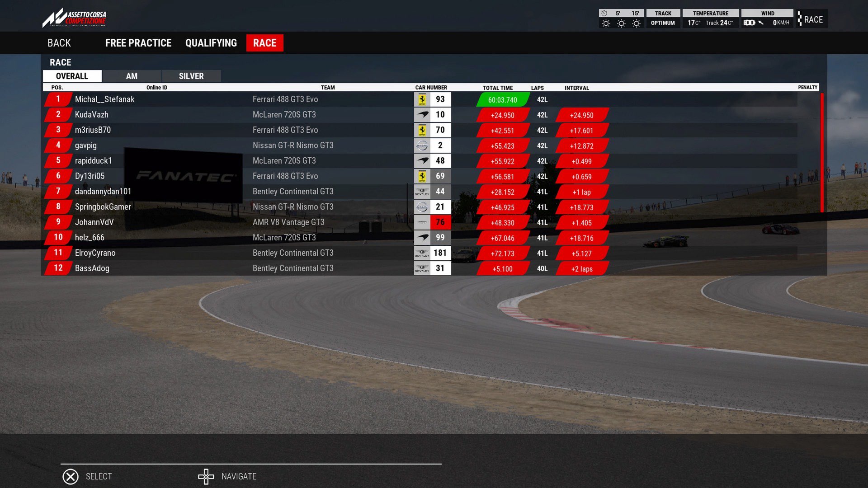Click the Navigate prompt label
Viewport: 868px width, 488px height.
pyautogui.click(x=239, y=477)
